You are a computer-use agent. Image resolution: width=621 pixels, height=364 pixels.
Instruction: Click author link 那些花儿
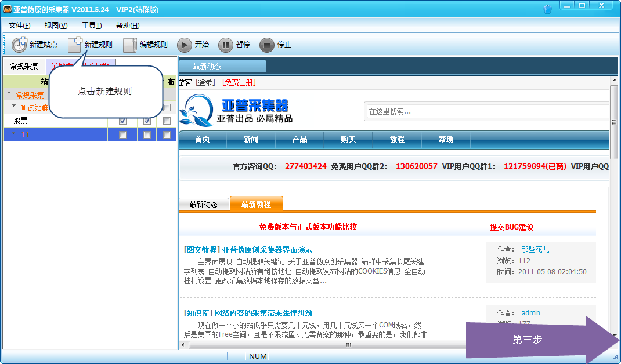point(535,249)
